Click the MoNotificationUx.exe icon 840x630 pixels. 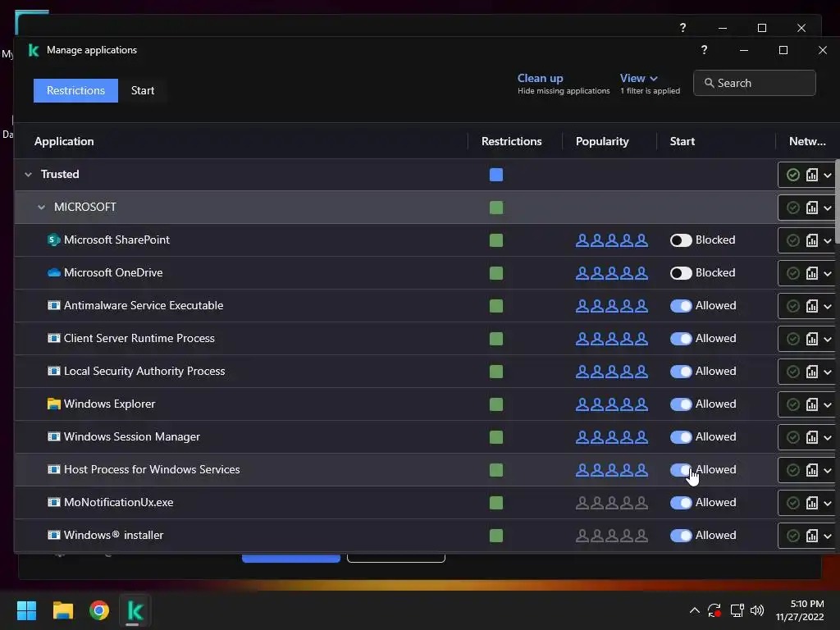(x=53, y=503)
